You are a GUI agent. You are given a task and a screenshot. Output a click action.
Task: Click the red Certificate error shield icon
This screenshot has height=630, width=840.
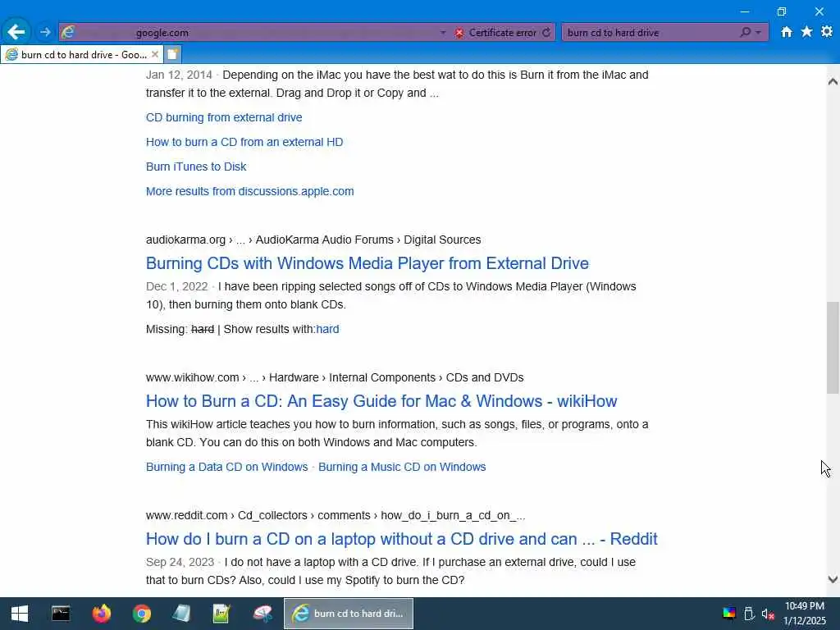click(x=459, y=33)
